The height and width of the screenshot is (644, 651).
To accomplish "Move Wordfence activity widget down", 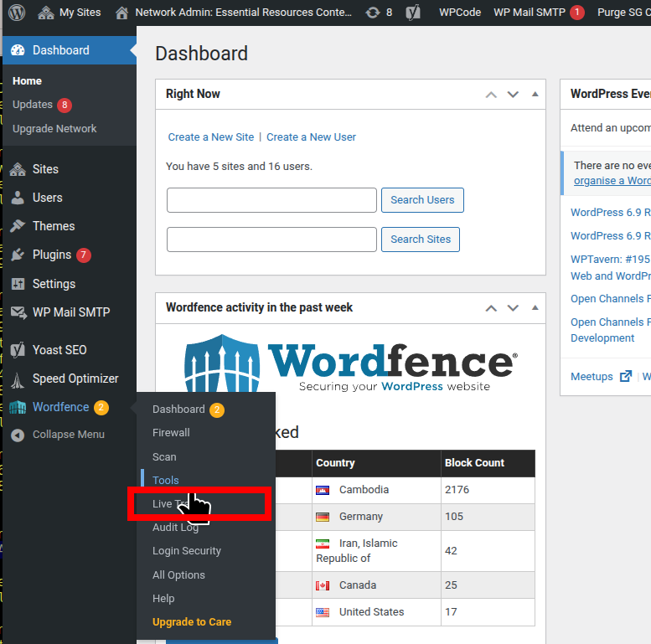I will 513,308.
